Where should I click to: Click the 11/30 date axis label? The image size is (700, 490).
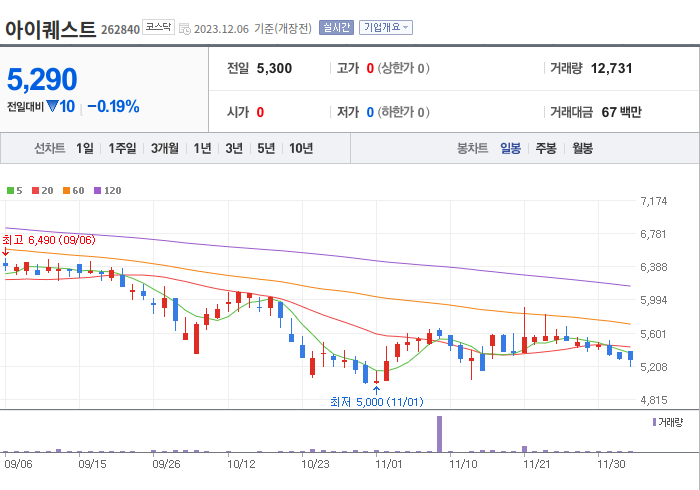pos(611,464)
